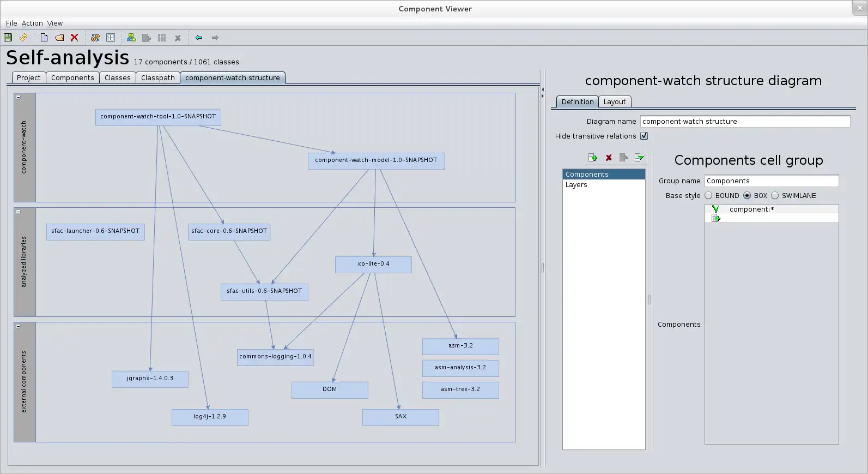
Task: Select the asm-analysis-3.2 node
Action: [460, 368]
